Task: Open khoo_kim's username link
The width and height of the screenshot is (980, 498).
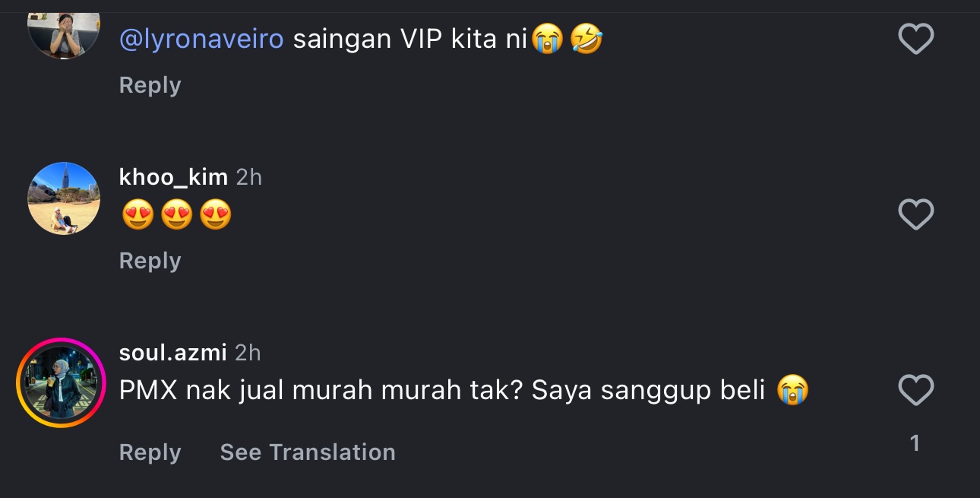Action: (x=173, y=177)
